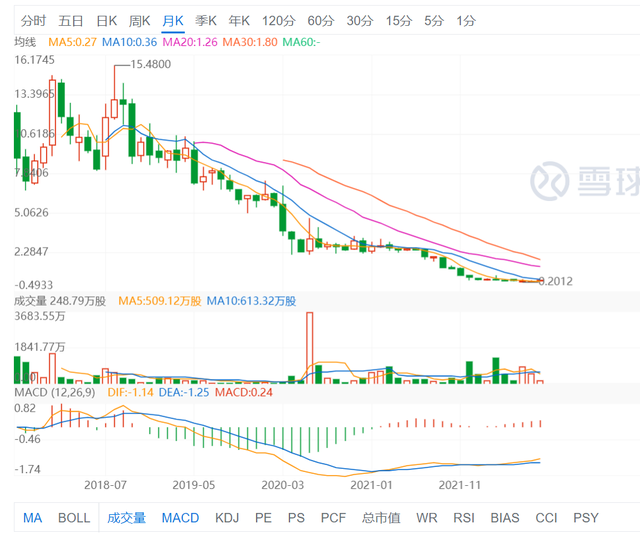640x535 pixels.
Task: Show the PCF indicator
Action: (x=333, y=518)
